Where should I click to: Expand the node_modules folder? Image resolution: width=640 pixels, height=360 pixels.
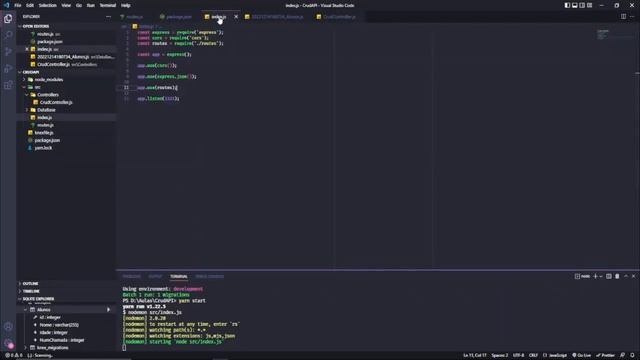(49, 80)
